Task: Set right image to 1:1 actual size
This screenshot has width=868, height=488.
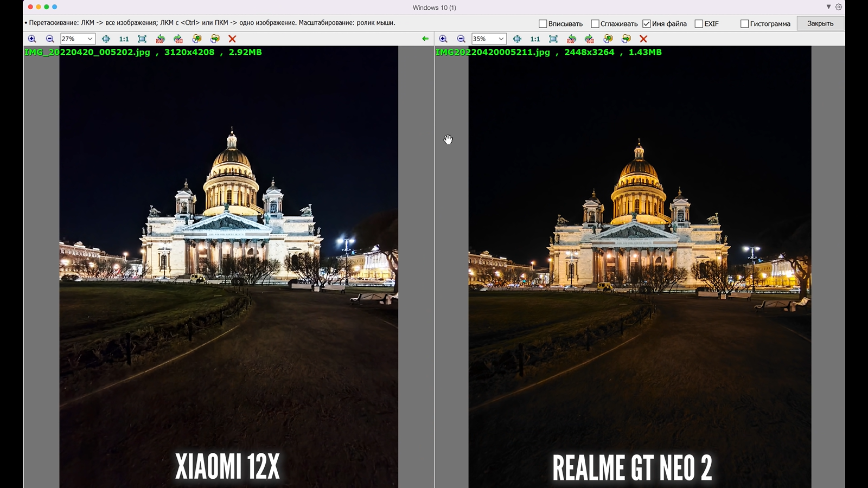Action: tap(535, 39)
